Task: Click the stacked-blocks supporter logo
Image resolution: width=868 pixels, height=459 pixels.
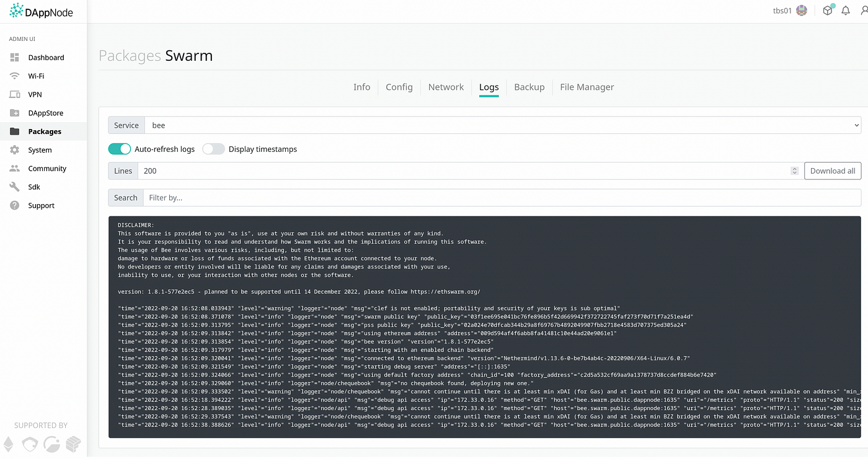Action: tap(74, 443)
